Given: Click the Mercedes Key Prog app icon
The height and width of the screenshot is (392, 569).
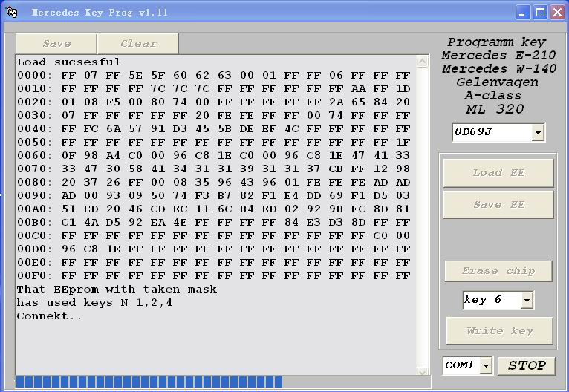Looking at the screenshot, I should [x=12, y=13].
